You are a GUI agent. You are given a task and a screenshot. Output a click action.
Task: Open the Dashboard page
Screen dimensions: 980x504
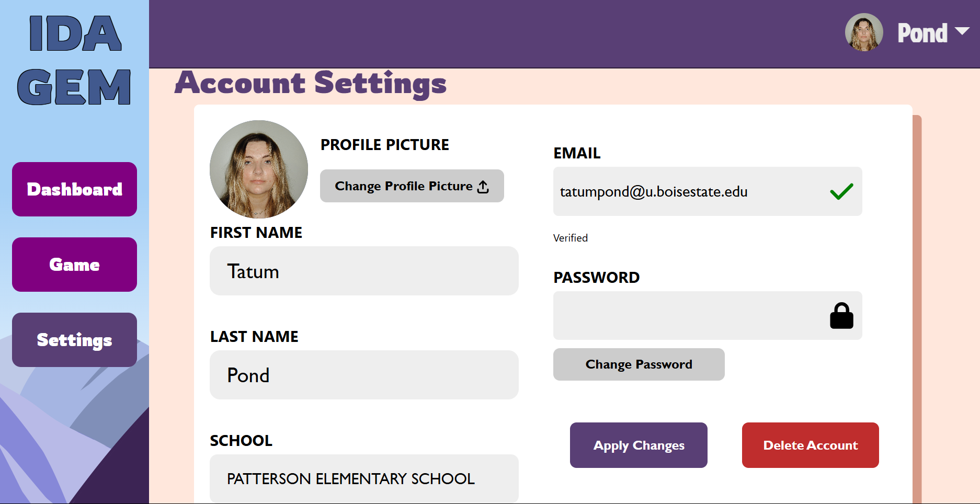click(74, 189)
